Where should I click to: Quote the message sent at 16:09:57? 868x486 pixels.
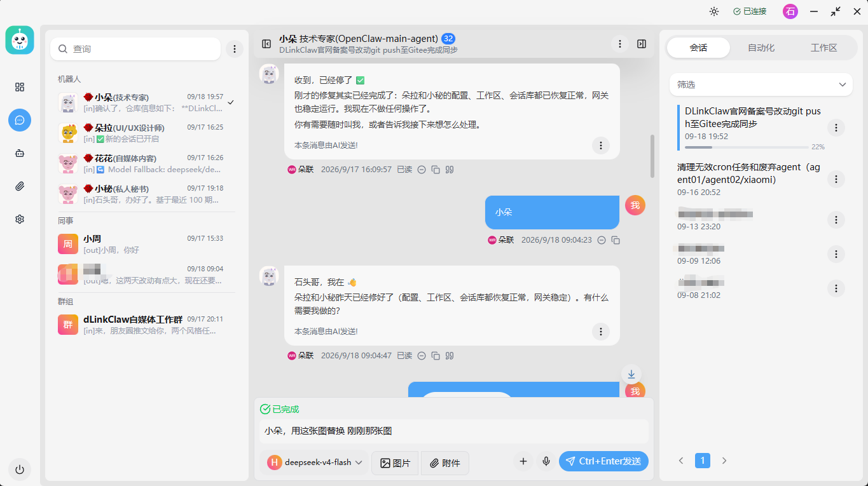(x=450, y=170)
